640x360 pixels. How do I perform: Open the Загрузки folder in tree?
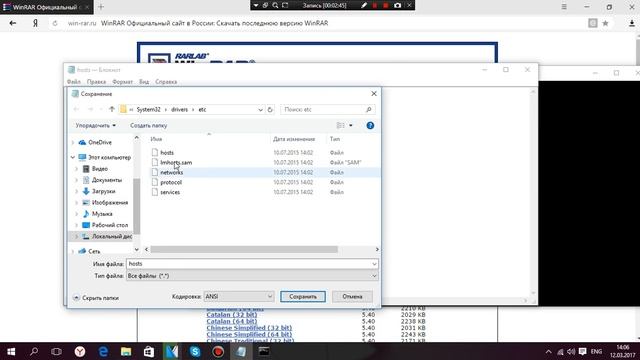tap(103, 191)
